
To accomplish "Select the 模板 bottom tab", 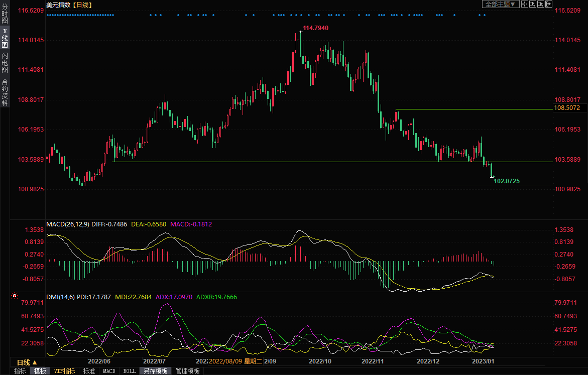I will (x=40, y=371).
